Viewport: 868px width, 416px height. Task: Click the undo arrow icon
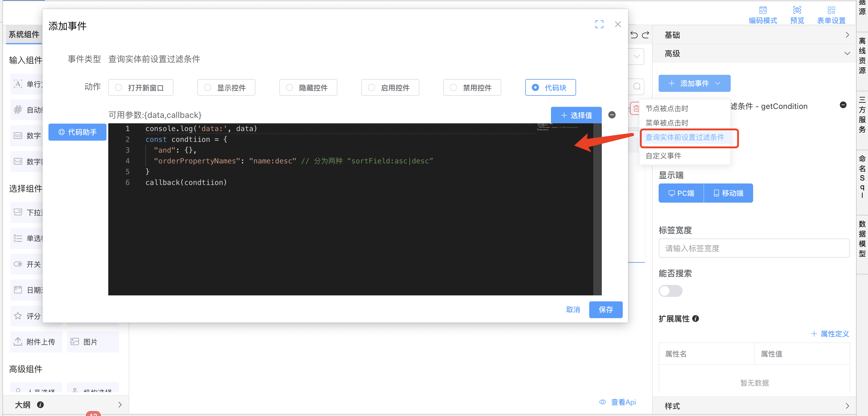coord(634,35)
